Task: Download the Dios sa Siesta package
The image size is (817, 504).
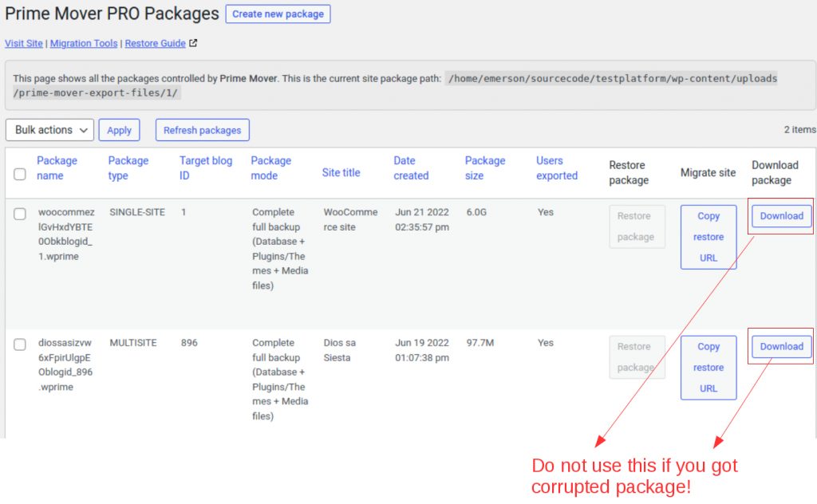Action: pos(781,347)
